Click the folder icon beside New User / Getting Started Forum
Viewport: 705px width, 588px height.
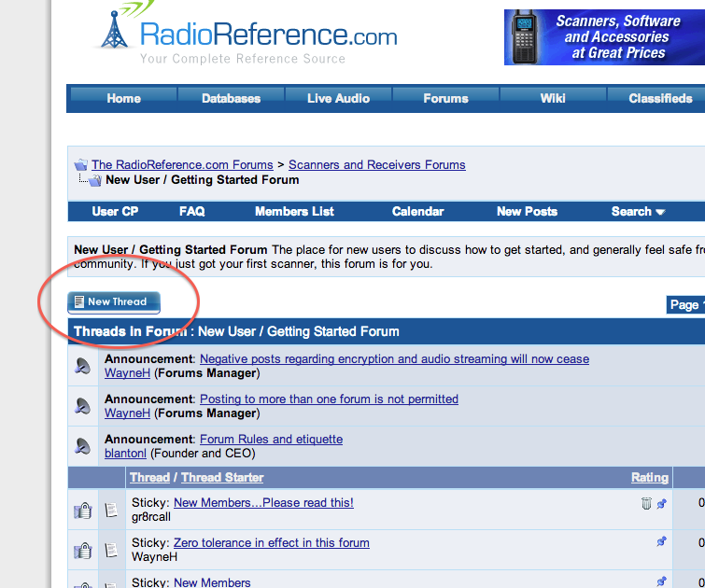coord(94,181)
